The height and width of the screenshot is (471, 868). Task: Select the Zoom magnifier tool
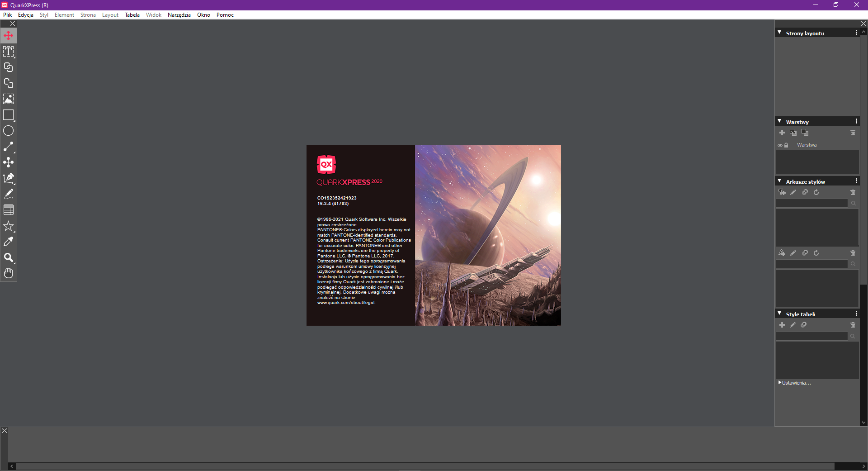click(9, 257)
